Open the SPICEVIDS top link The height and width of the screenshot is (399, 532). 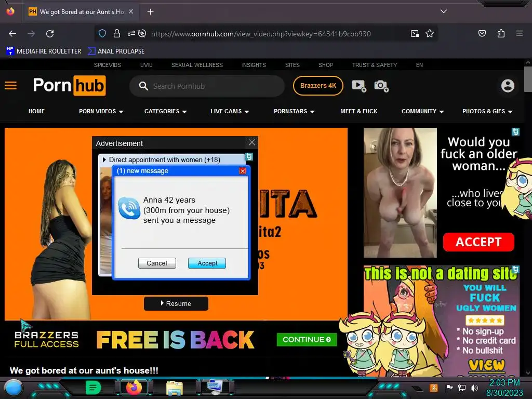click(107, 65)
